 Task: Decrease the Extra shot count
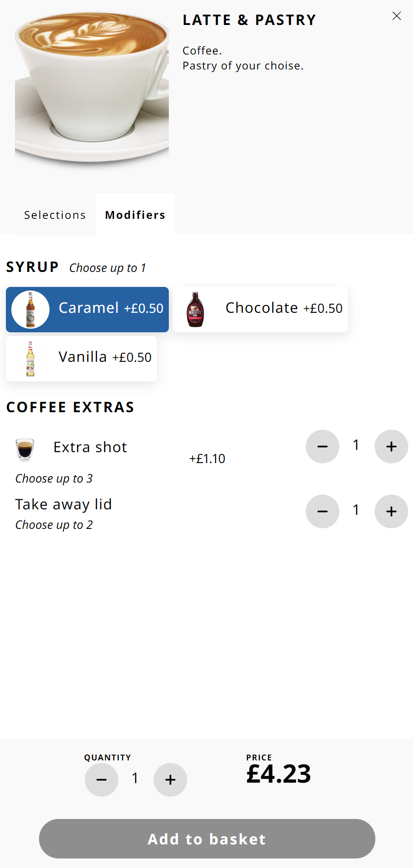tap(322, 447)
